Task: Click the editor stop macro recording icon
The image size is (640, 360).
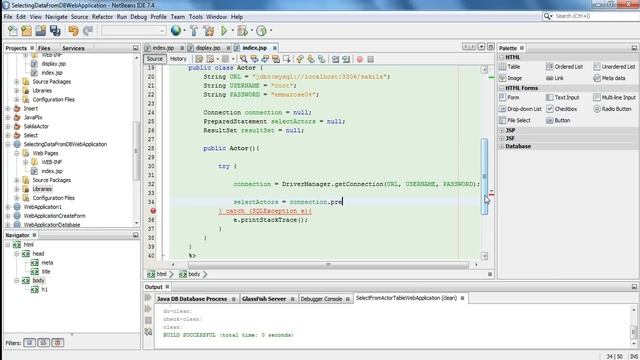Action: point(370,59)
